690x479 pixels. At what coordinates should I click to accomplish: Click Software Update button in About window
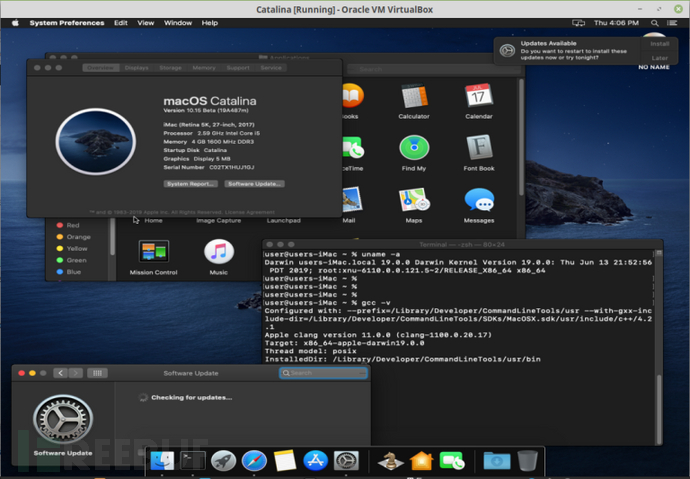point(254,184)
